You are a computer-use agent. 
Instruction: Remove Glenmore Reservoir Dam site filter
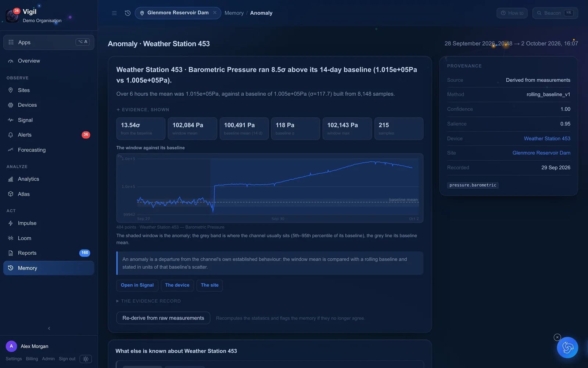pos(215,13)
